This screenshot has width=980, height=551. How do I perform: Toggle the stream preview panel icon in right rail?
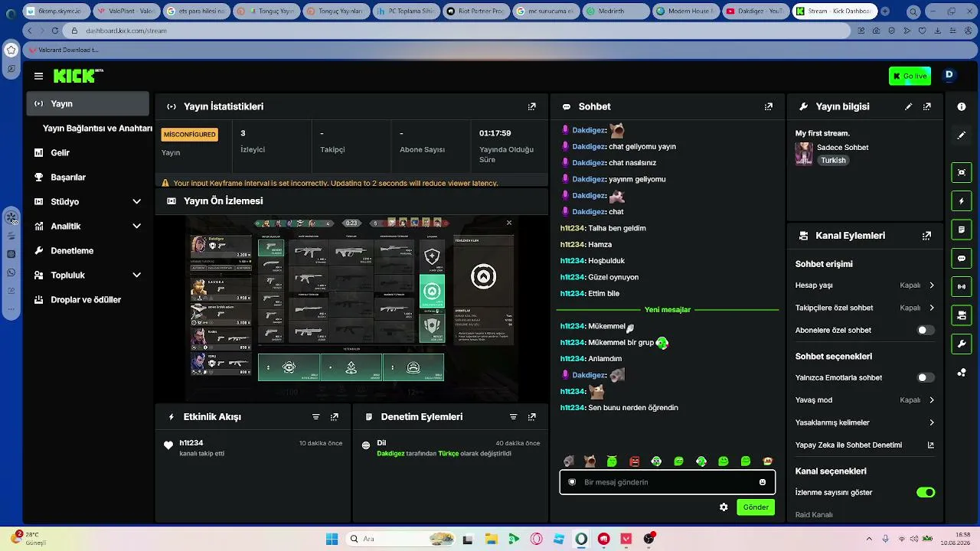point(962,173)
